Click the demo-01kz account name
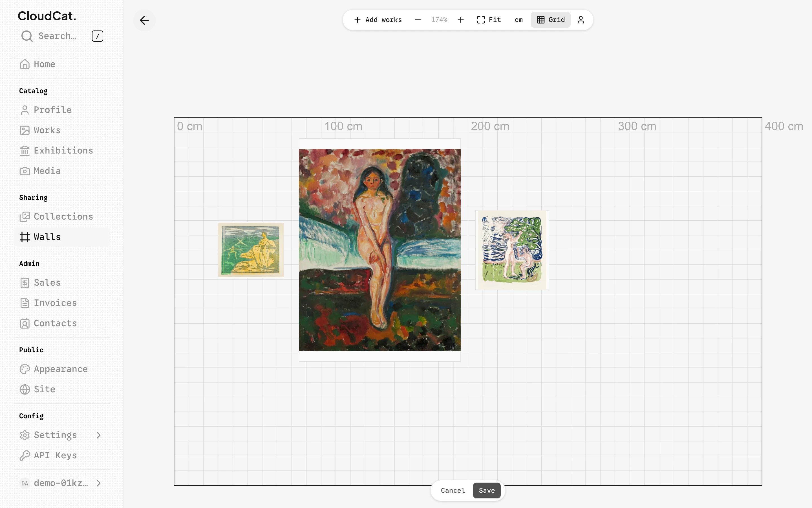The height and width of the screenshot is (508, 812). [61, 483]
